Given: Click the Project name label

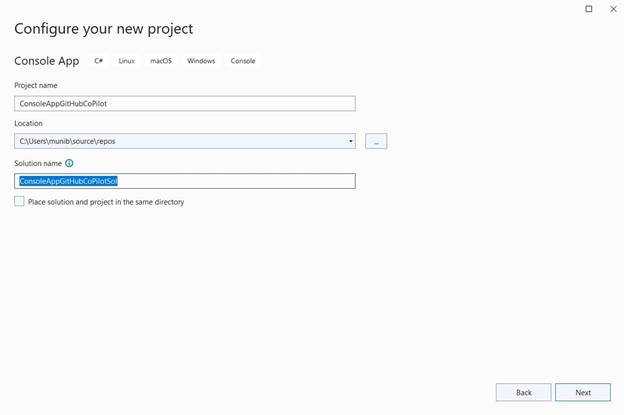Looking at the screenshot, I should [36, 85].
